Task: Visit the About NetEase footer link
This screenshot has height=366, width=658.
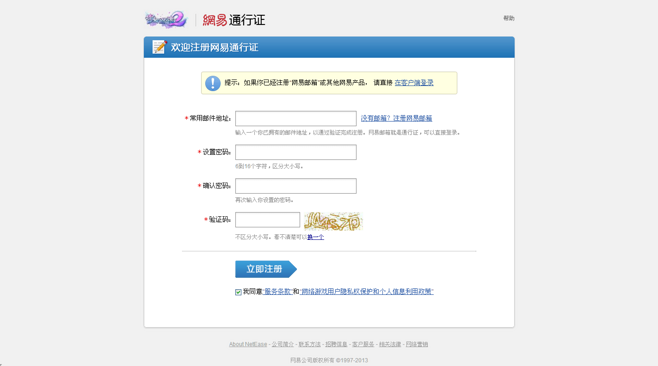Action: coord(248,344)
